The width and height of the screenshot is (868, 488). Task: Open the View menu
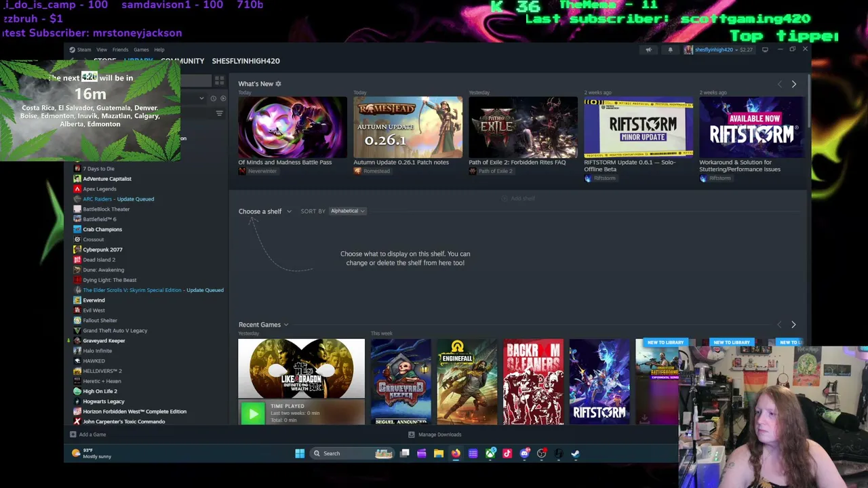point(102,49)
